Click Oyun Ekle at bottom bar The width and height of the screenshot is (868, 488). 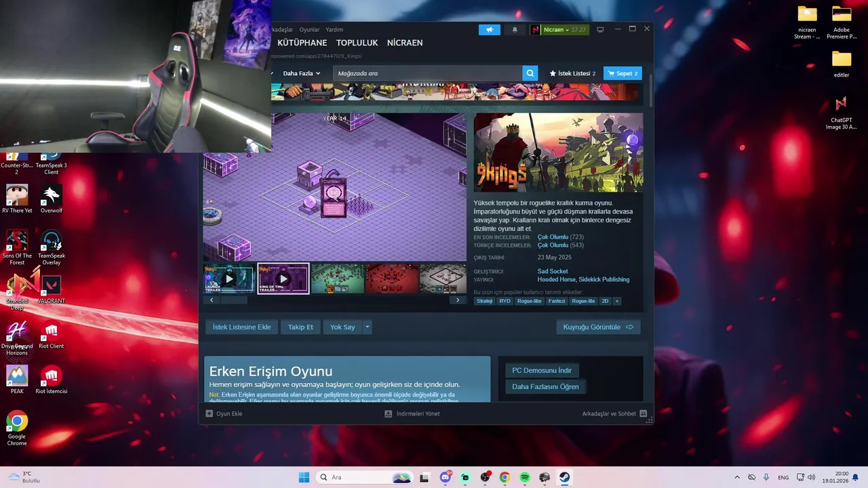[x=224, y=413]
